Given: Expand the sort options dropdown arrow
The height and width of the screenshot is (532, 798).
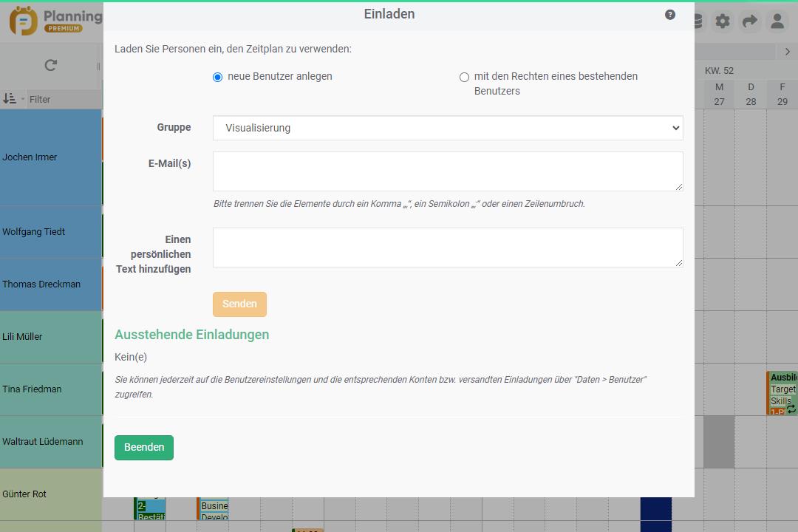Looking at the screenshot, I should [x=23, y=100].
